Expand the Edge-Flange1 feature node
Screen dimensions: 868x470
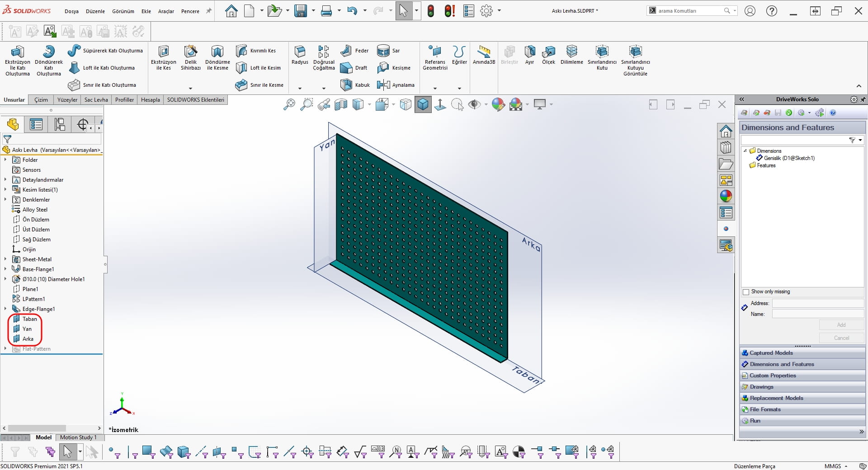point(5,309)
